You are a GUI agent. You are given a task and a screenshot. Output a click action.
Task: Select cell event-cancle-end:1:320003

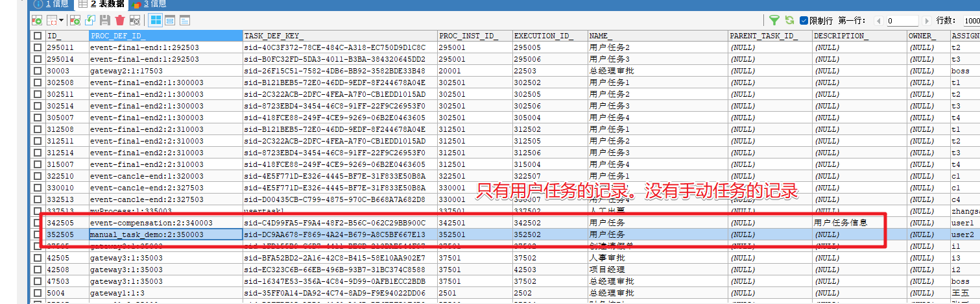tap(165, 176)
